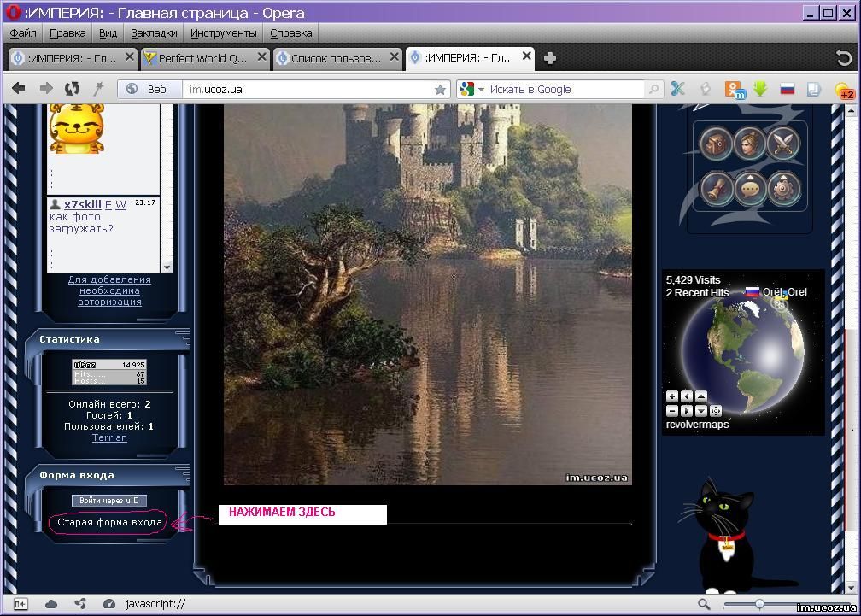Click the W link next to x7skill

point(120,205)
